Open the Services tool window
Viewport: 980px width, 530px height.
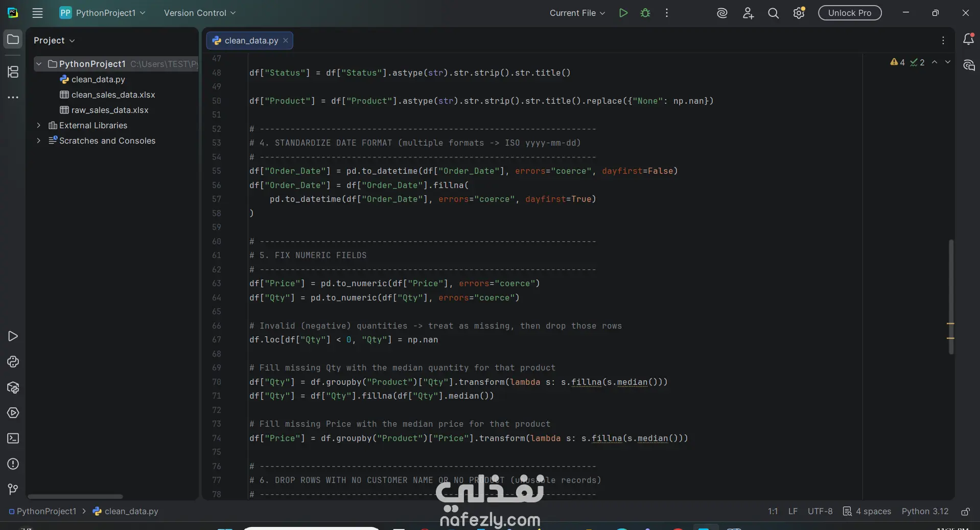13,413
